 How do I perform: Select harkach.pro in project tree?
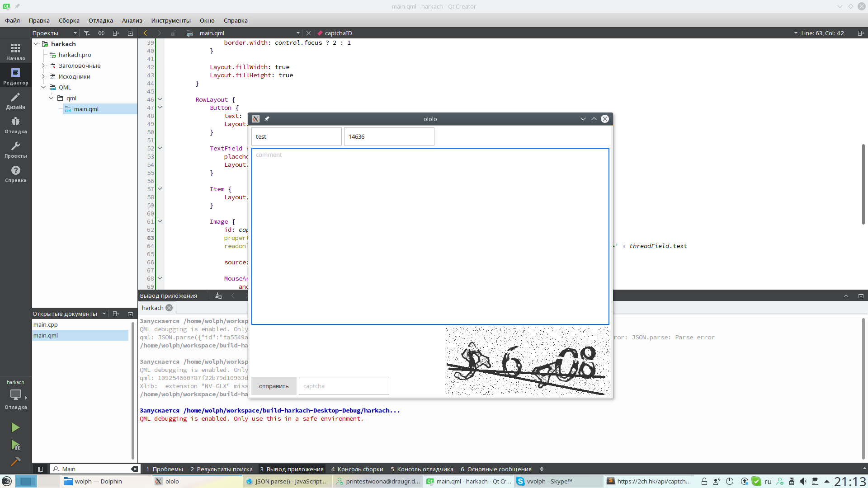(x=75, y=55)
